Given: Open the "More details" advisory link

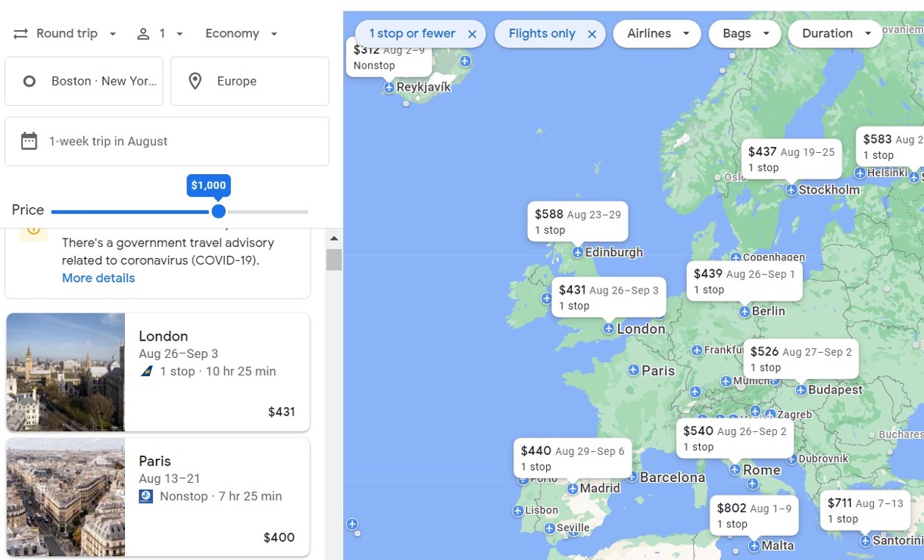Looking at the screenshot, I should coord(98,278).
